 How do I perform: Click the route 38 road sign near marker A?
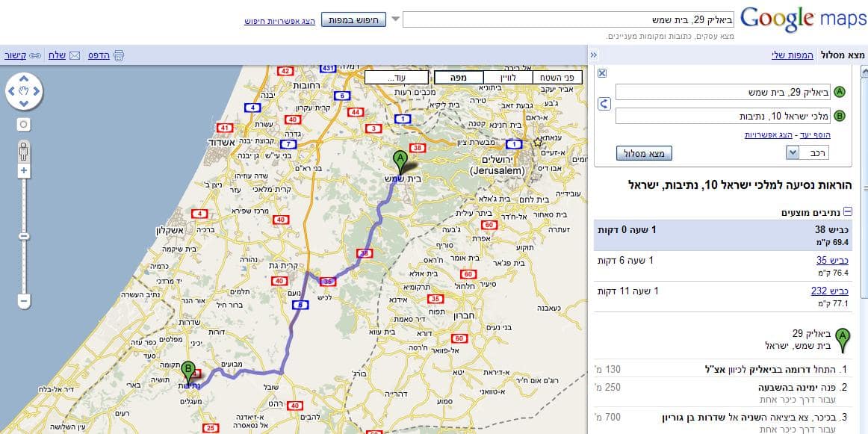click(x=418, y=148)
